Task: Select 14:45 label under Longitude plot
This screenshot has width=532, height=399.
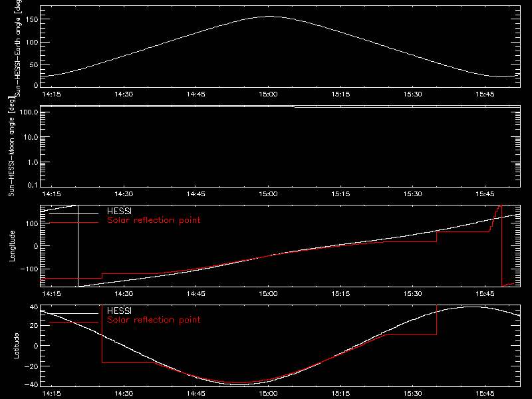Action: 196,294
